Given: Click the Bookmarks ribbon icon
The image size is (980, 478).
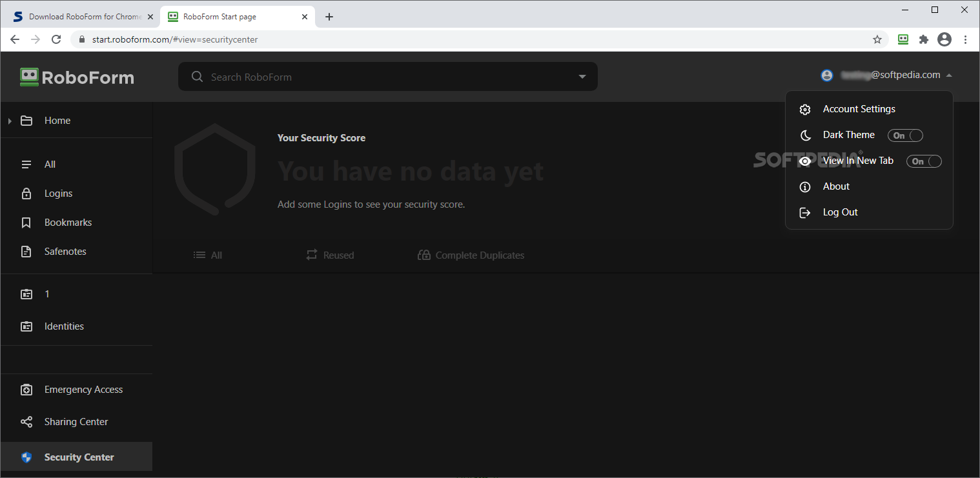Looking at the screenshot, I should click(26, 223).
